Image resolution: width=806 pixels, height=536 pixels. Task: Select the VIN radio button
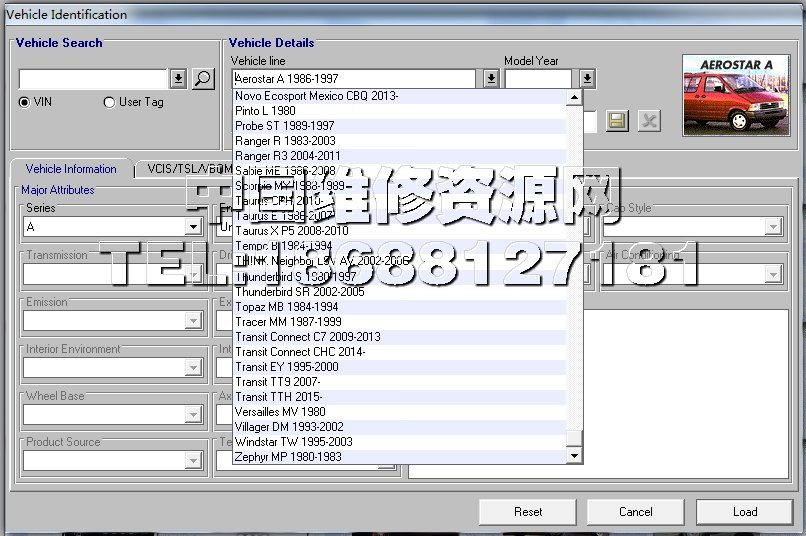(25, 102)
